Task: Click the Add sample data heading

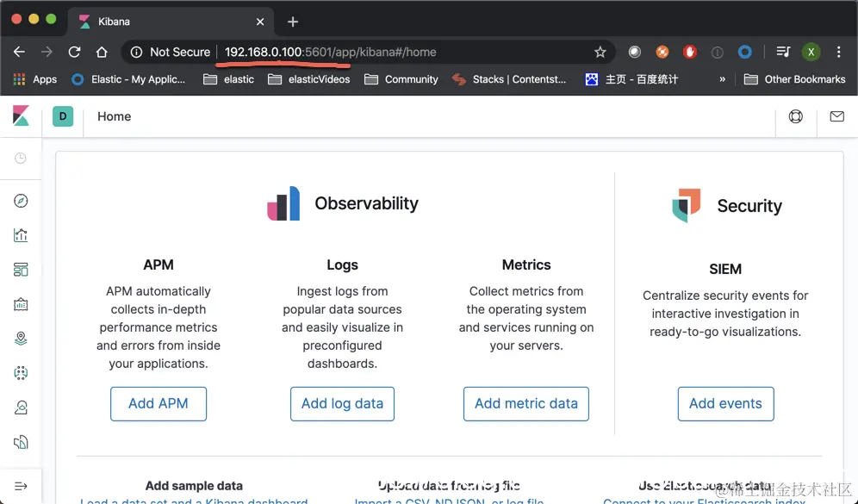Action: [x=194, y=485]
